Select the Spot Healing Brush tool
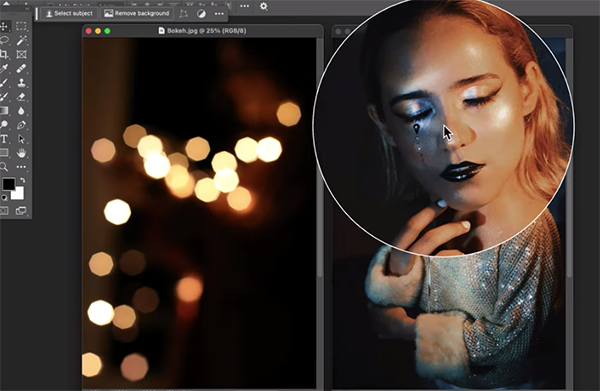The height and width of the screenshot is (391, 600). click(21, 68)
